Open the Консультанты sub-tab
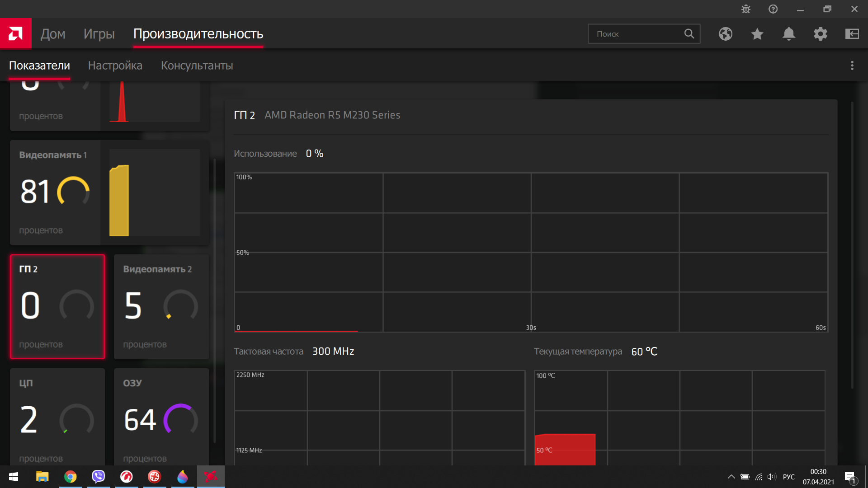This screenshot has height=488, width=868. tap(197, 66)
